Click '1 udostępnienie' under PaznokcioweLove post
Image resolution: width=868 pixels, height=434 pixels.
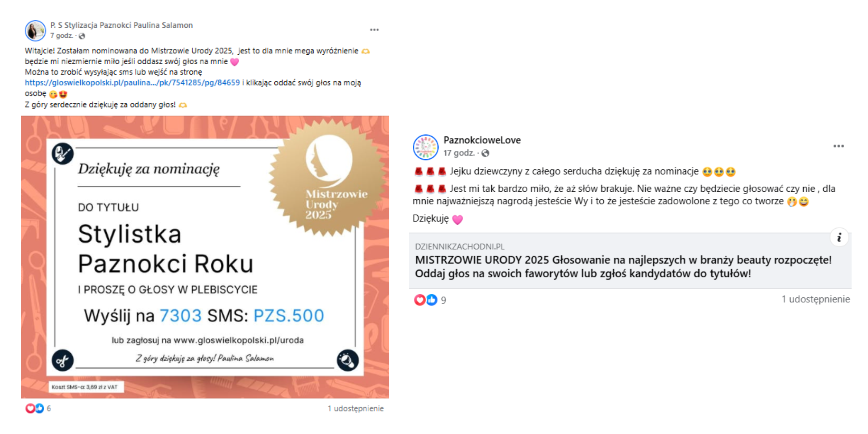pos(815,299)
